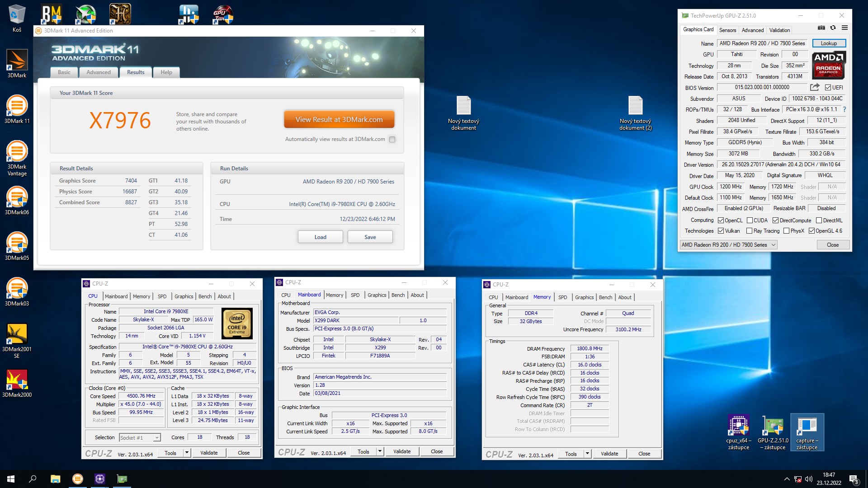Open GPU-Z hamburger menu icon
Image resolution: width=868 pixels, height=488 pixels.
click(844, 28)
